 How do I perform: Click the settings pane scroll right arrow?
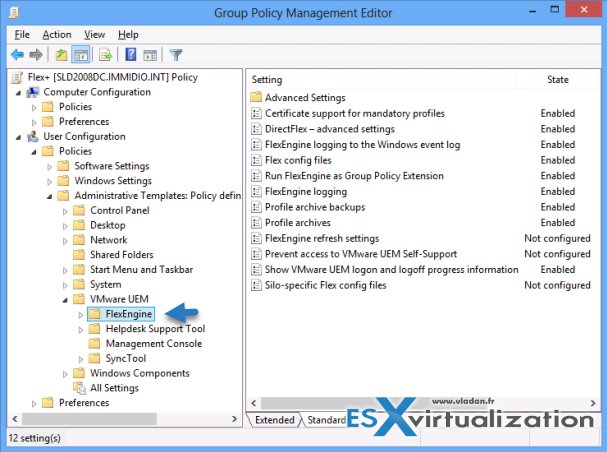click(x=593, y=403)
